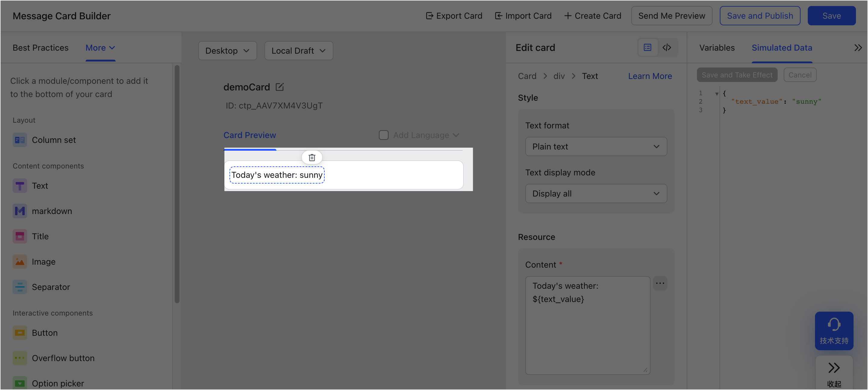Add the Column set layout component

click(44, 140)
